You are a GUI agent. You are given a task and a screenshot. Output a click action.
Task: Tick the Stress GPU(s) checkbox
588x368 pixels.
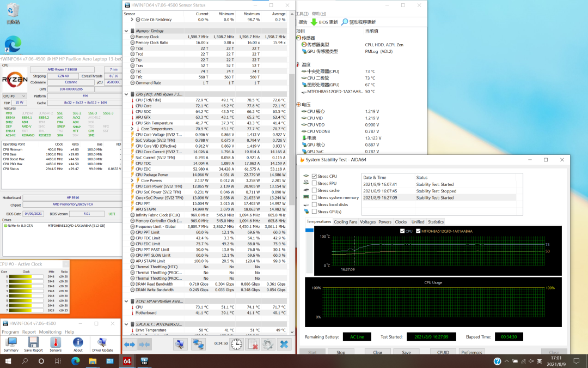(314, 212)
